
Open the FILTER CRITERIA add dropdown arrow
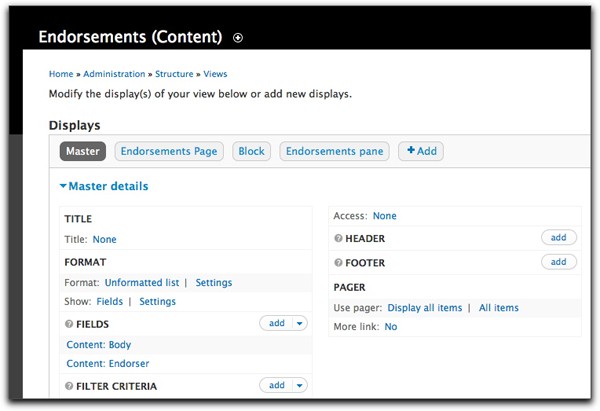point(299,386)
